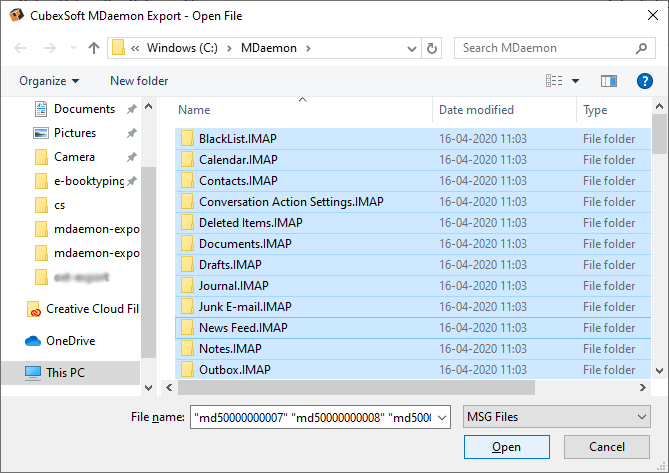This screenshot has height=473, width=669.
Task: Click the horizontal scrollbar thumb
Action: point(356,388)
